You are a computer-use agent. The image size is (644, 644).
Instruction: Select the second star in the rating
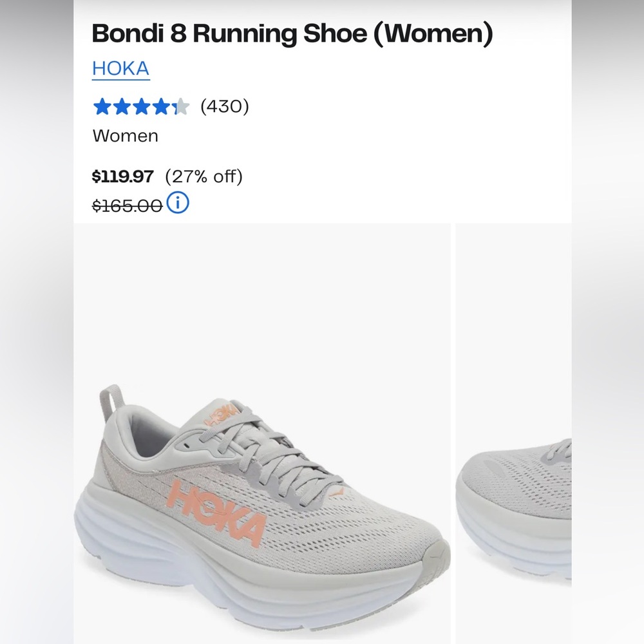click(122, 106)
